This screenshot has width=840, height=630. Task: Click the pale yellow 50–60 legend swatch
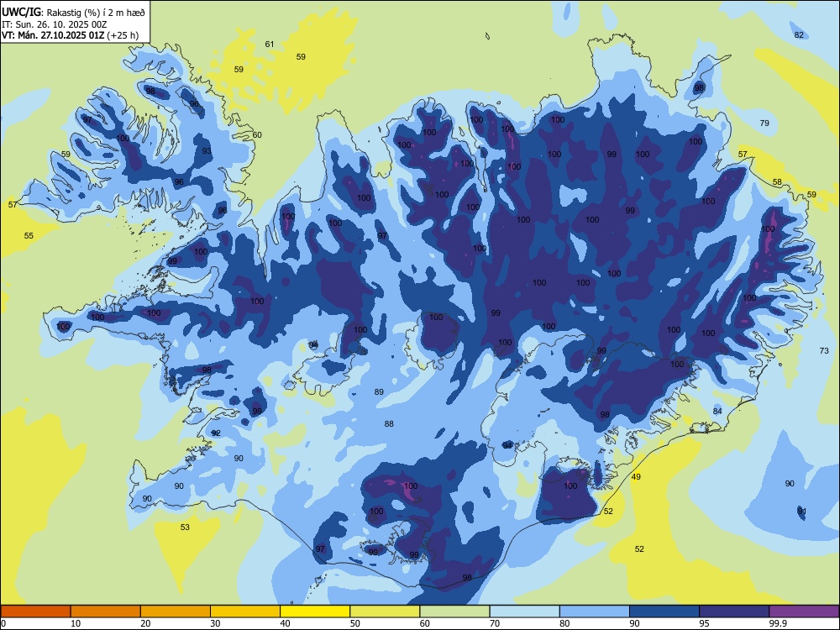(x=385, y=612)
